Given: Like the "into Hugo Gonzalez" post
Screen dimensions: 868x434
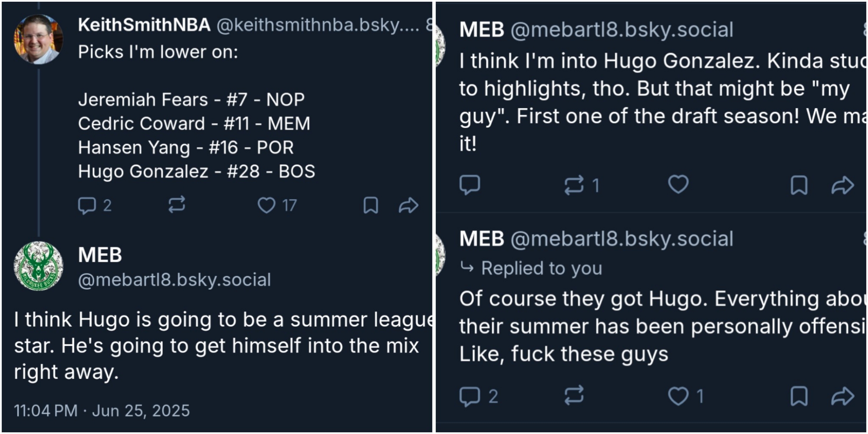Looking at the screenshot, I should [x=678, y=184].
